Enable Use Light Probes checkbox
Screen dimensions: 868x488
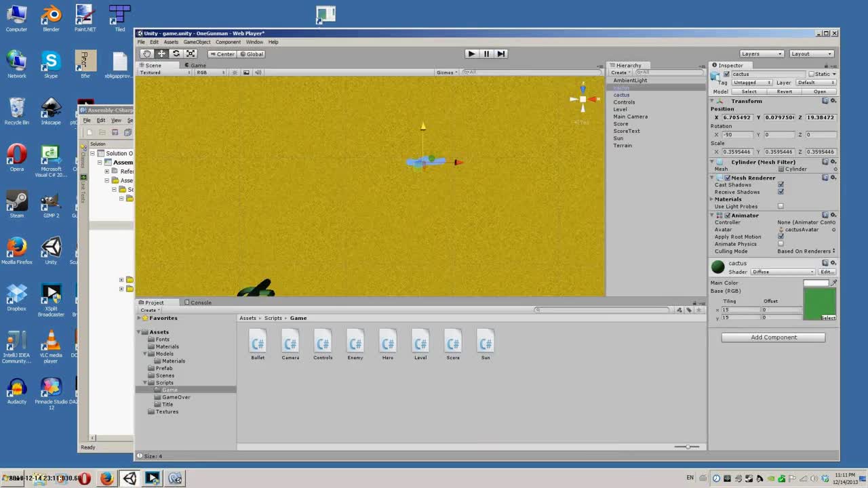coord(781,206)
